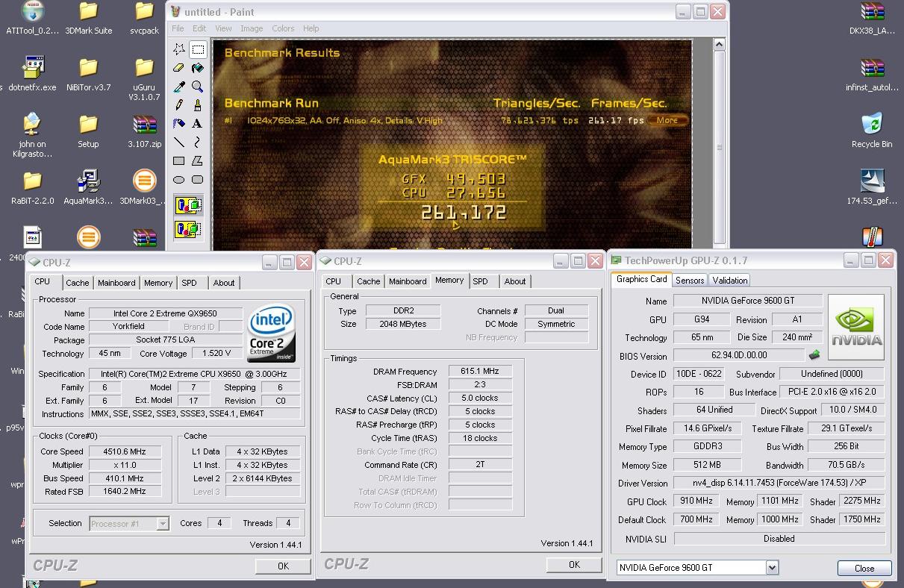Screen dimensions: 904x588
Task: Open Mainboard tab in CPU-Z window showing Core Speed
Action: 116,283
